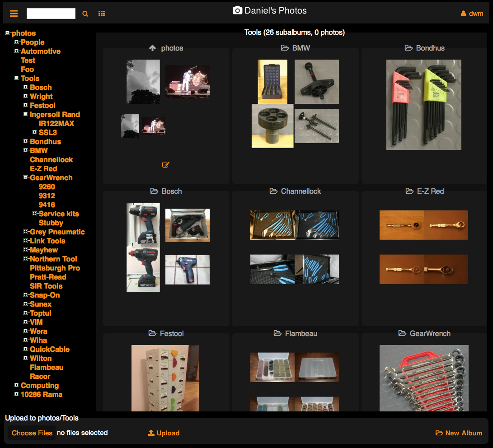Image resolution: width=493 pixels, height=448 pixels.
Task: Click the grid view icon
Action: pos(102,14)
